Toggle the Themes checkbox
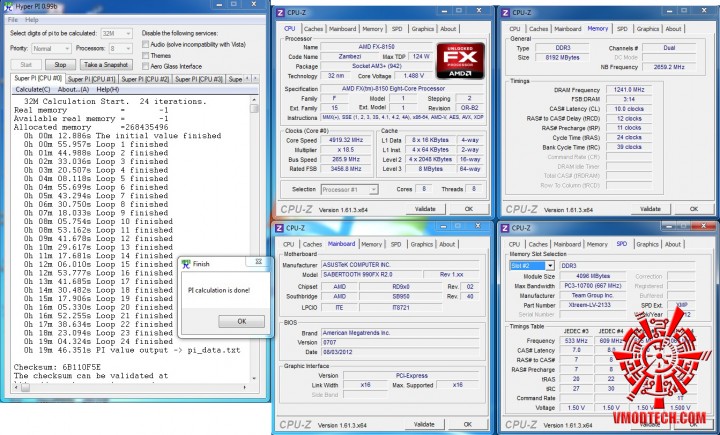 click(x=146, y=56)
